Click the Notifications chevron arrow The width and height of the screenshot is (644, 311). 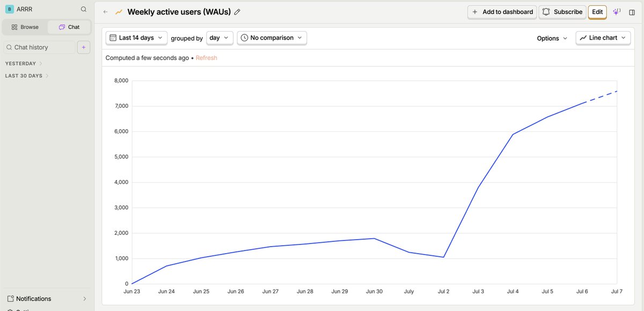pos(84,299)
